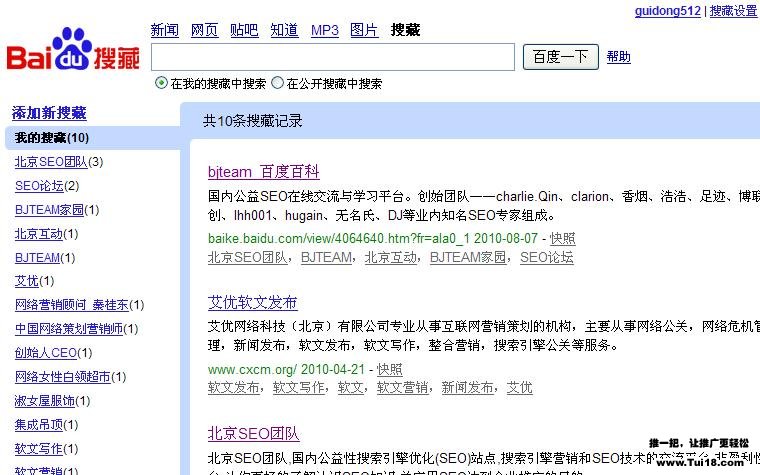
Task: Open 集成吊顶 sidebar tag
Action: (x=39, y=425)
